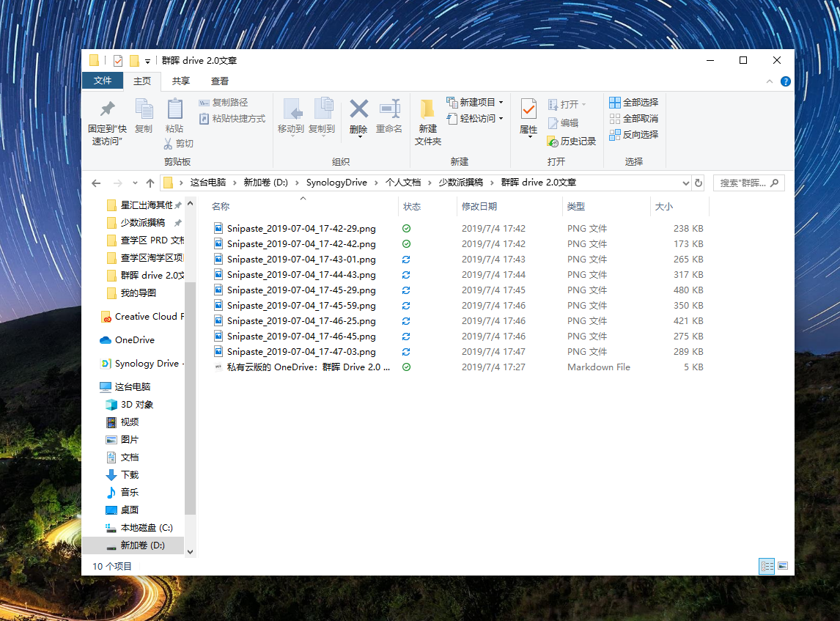Screen dimensions: 840x621
Task: Expand chevron after 新加卷 (D:) in breadcrumb
Action: pos(297,183)
